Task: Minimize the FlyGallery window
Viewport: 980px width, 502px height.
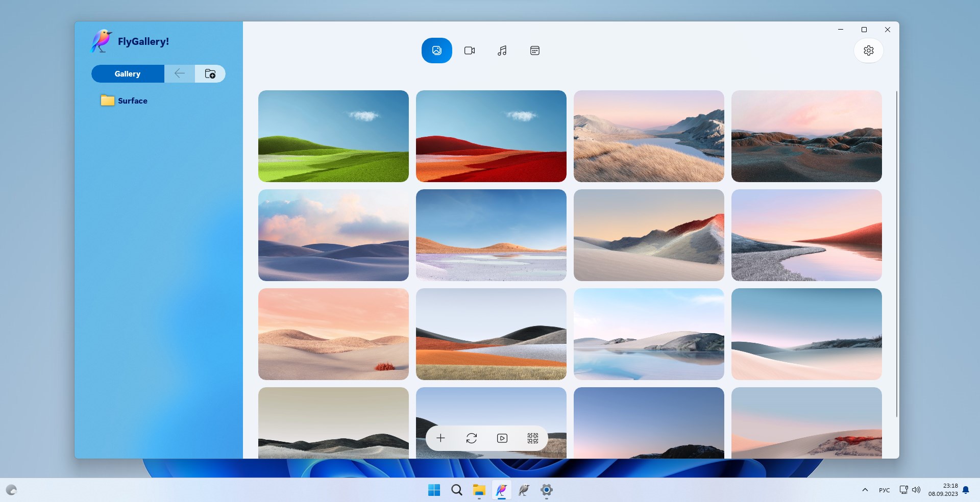Action: 841,30
